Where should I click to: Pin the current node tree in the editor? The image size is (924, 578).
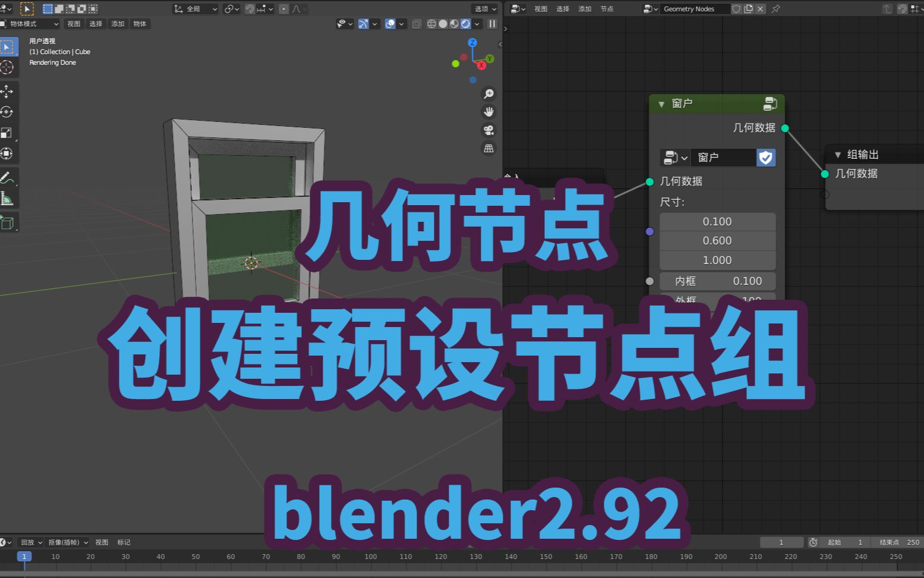[776, 9]
